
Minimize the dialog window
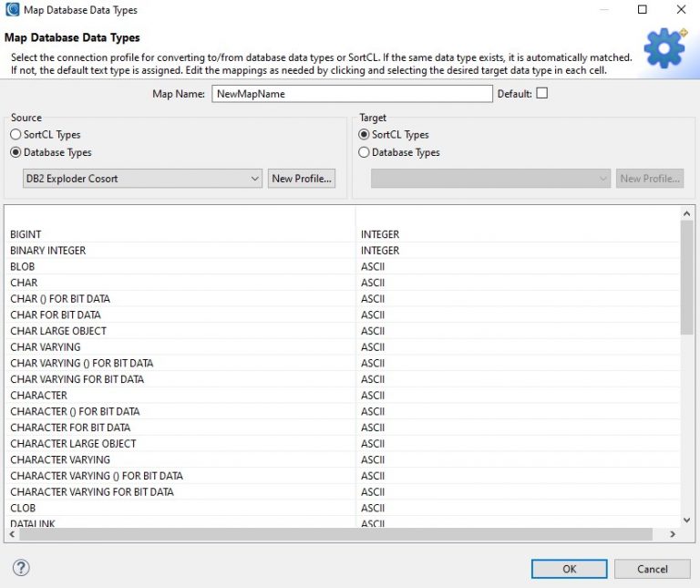602,9
